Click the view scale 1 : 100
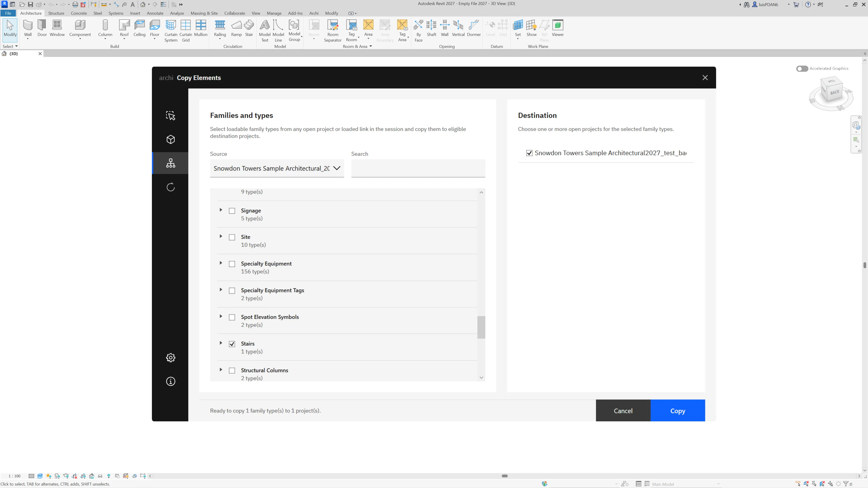 pyautogui.click(x=14, y=476)
